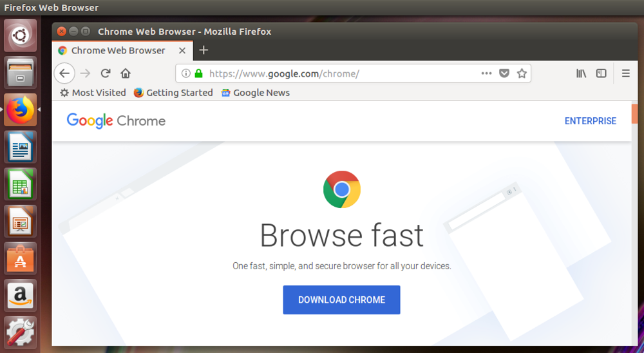Screen dimensions: 644x353
Task: Go back with the back arrow button
Action: (64, 73)
